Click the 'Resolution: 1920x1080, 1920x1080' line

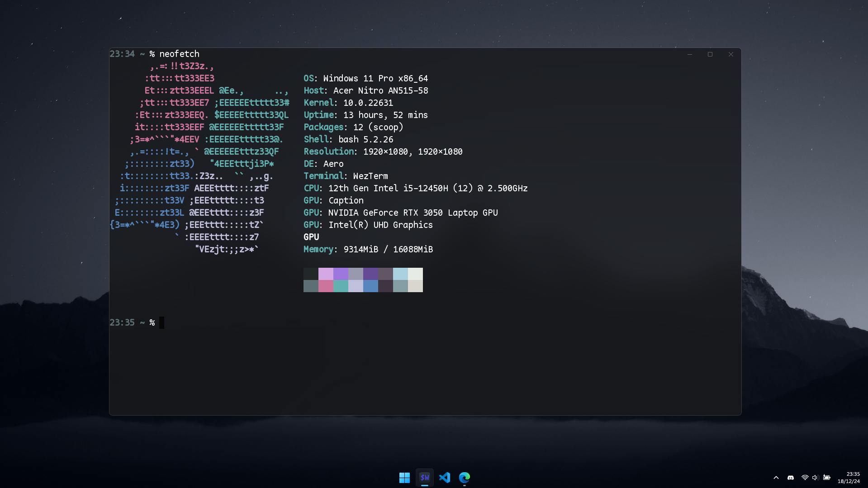(383, 152)
